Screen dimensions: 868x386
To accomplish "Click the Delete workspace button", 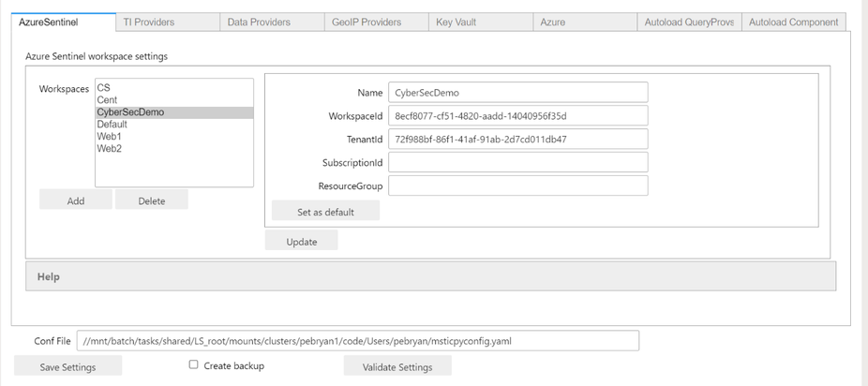I will pos(152,200).
